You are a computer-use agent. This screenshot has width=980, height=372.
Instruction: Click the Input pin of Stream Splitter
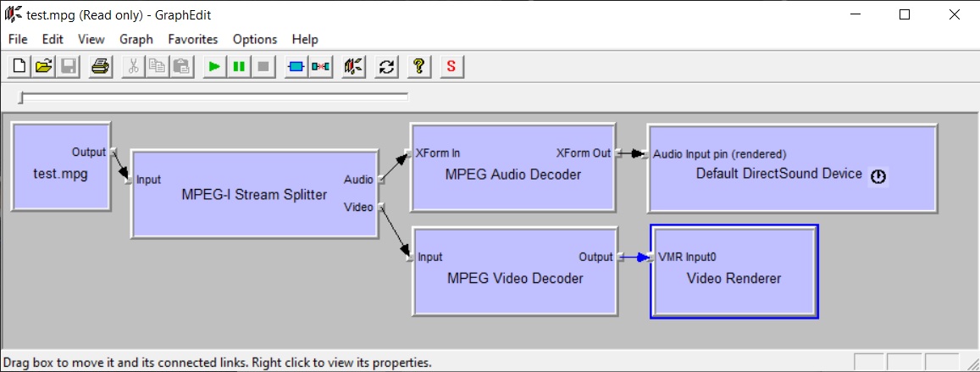pyautogui.click(x=128, y=180)
